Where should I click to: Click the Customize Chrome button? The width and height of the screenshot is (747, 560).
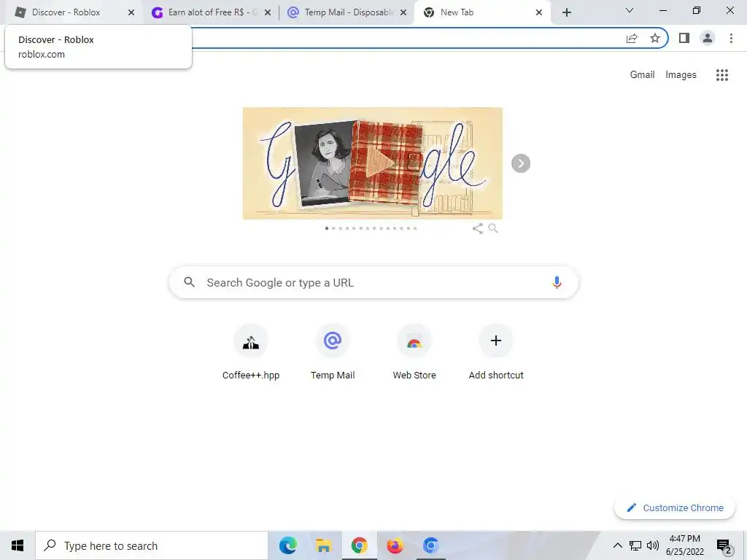click(x=675, y=507)
